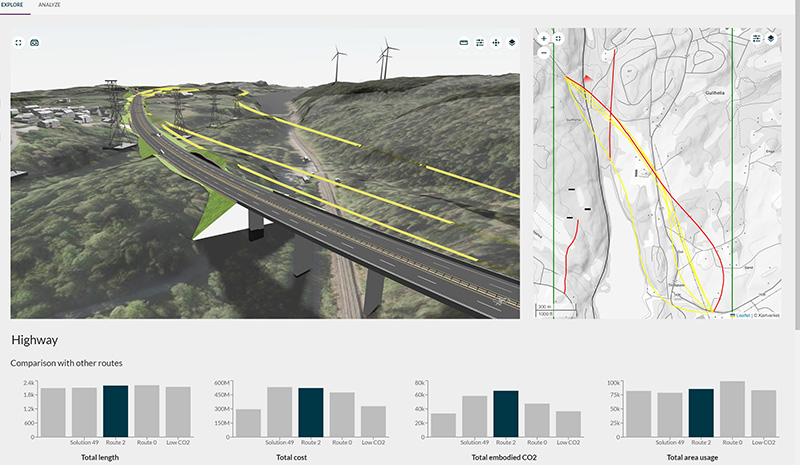Open the 3D view settings sliders
Screen dimensions: 800x465
pyautogui.click(x=480, y=43)
